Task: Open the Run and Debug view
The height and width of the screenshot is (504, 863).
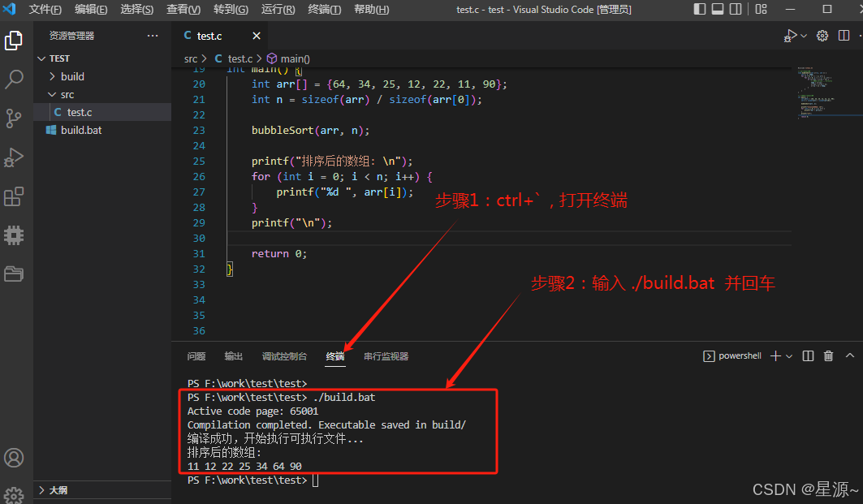Action: click(x=14, y=157)
